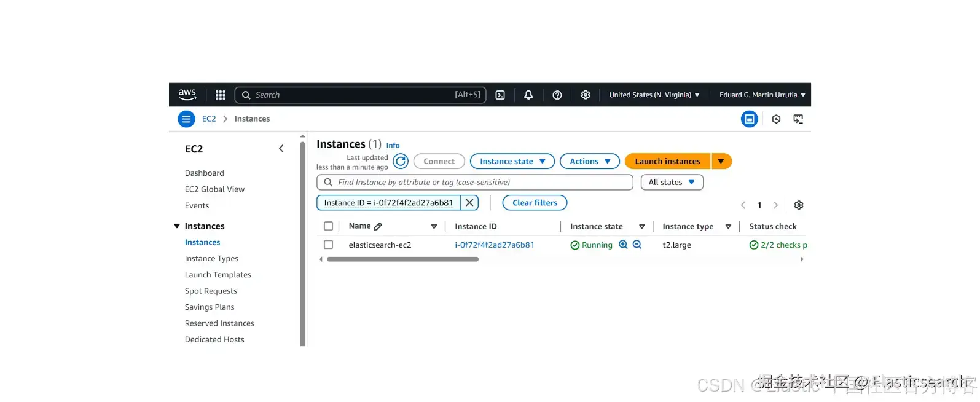Open the services grid menu icon
Viewport: 980px width, 402px height.
pyautogui.click(x=220, y=95)
